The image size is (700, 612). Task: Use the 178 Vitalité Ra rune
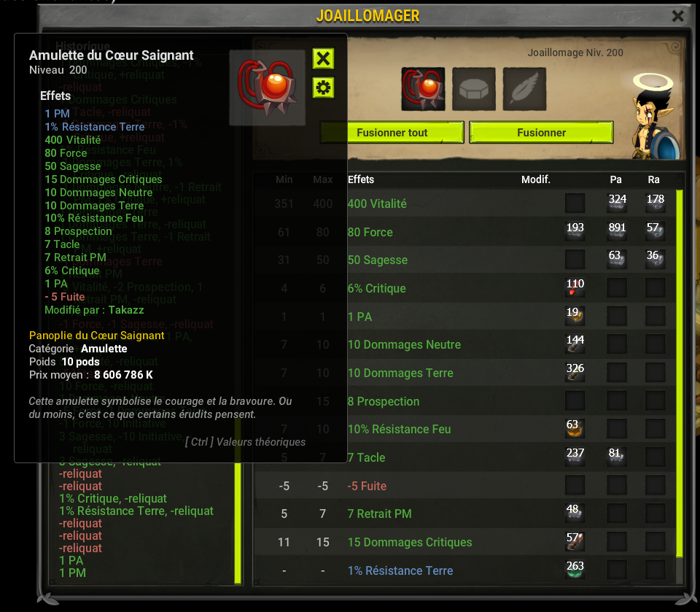(x=655, y=203)
